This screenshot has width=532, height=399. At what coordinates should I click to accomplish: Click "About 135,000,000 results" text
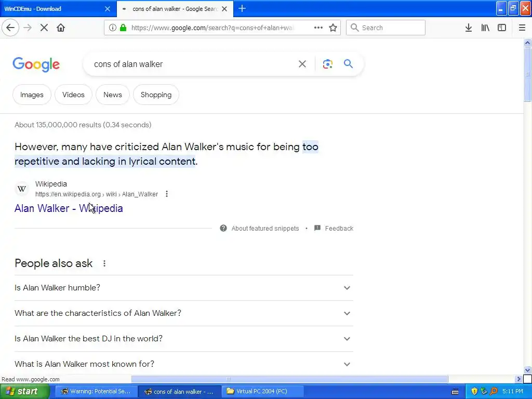[x=58, y=125]
